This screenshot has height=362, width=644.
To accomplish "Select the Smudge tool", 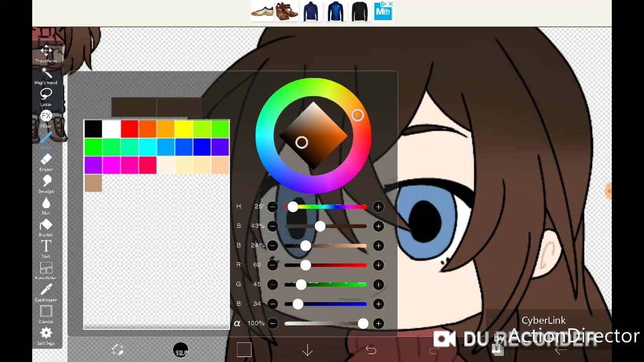I will click(x=46, y=185).
